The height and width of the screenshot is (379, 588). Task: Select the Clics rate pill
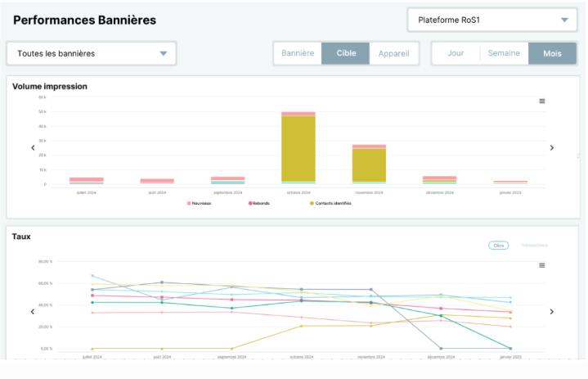(x=498, y=246)
